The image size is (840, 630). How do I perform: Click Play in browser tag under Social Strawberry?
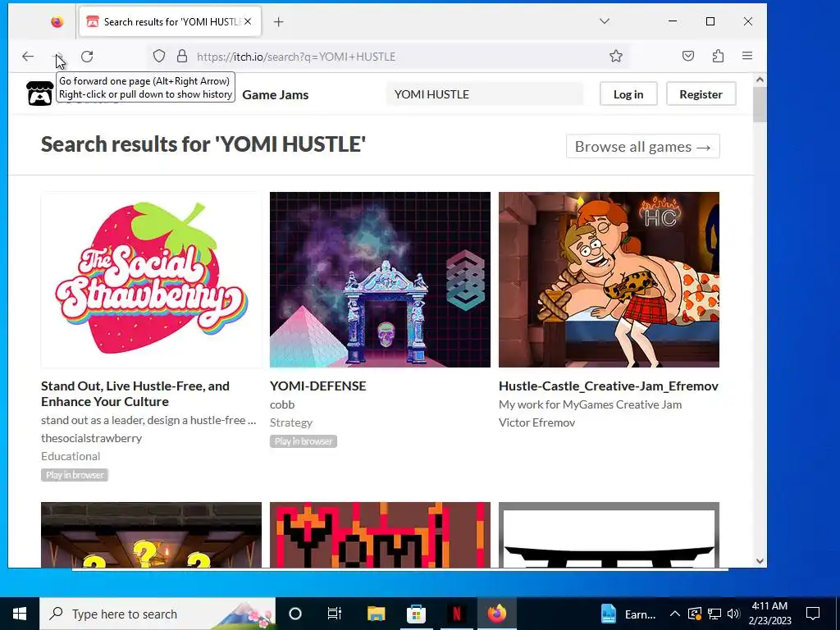(75, 475)
